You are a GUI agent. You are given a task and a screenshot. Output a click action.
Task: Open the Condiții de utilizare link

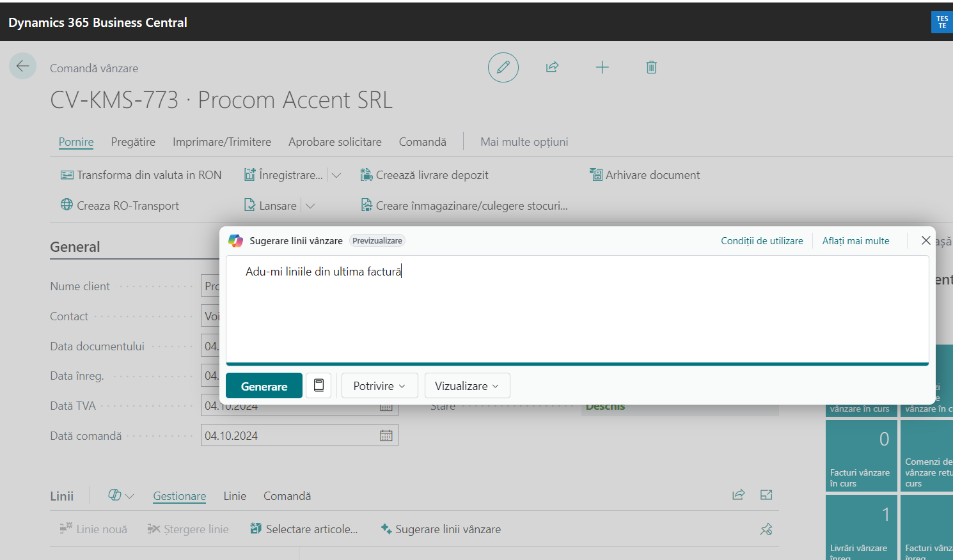click(762, 241)
